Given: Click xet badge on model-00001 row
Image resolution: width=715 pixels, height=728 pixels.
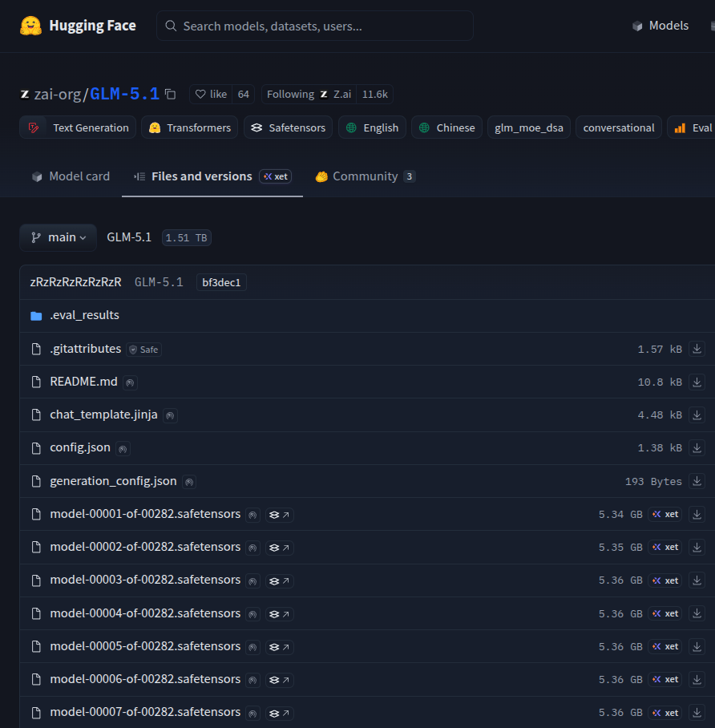Looking at the screenshot, I should point(665,515).
